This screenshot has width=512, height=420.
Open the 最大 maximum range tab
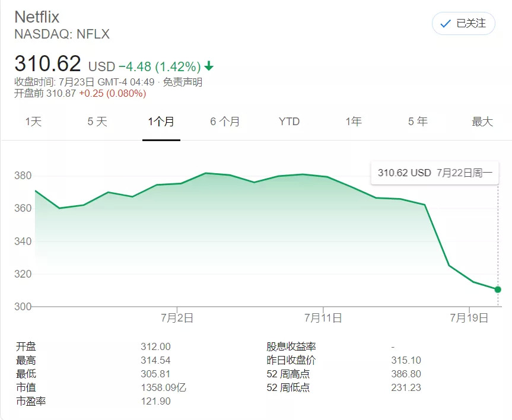482,122
